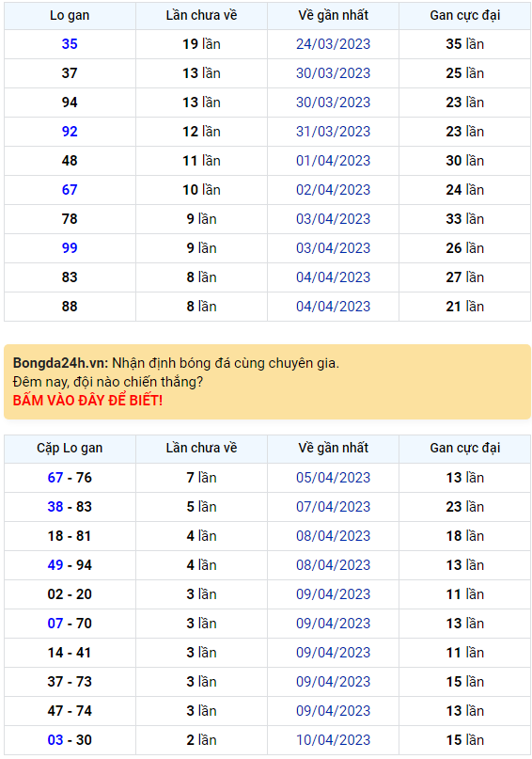Select the 2 lần cell
532x759 pixels.
click(202, 740)
